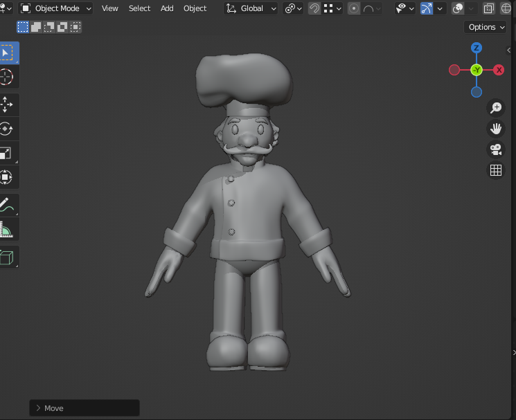The width and height of the screenshot is (516, 420).
Task: Open the Object menu
Action: pos(195,8)
